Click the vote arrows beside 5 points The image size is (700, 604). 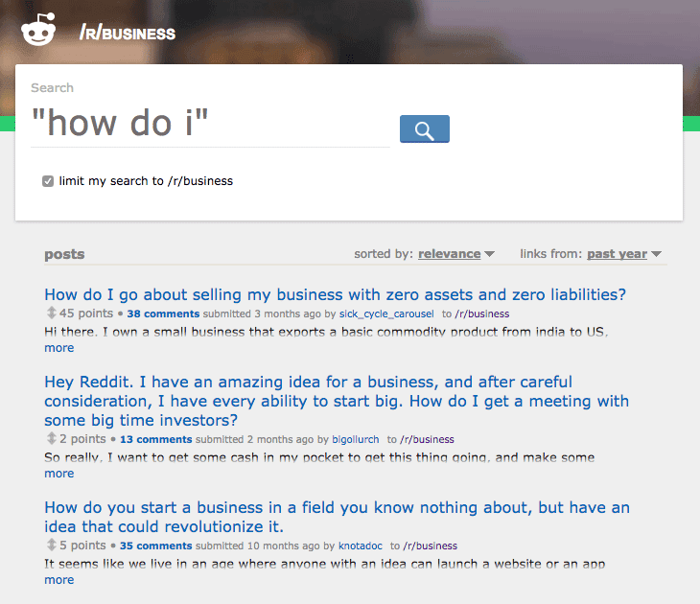click(51, 546)
